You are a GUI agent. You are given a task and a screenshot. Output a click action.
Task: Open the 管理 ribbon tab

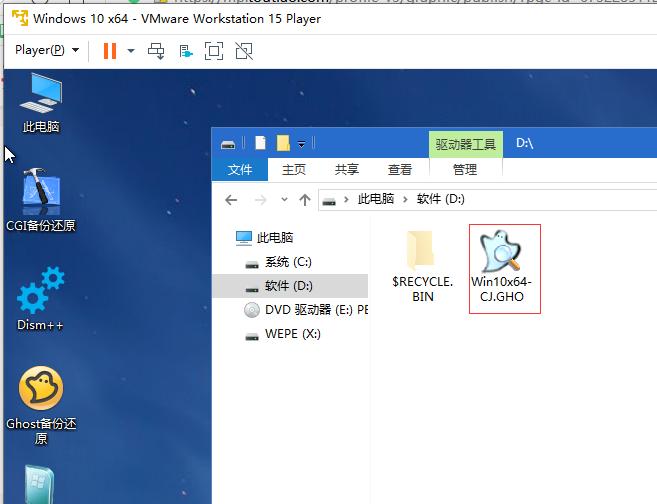465,169
